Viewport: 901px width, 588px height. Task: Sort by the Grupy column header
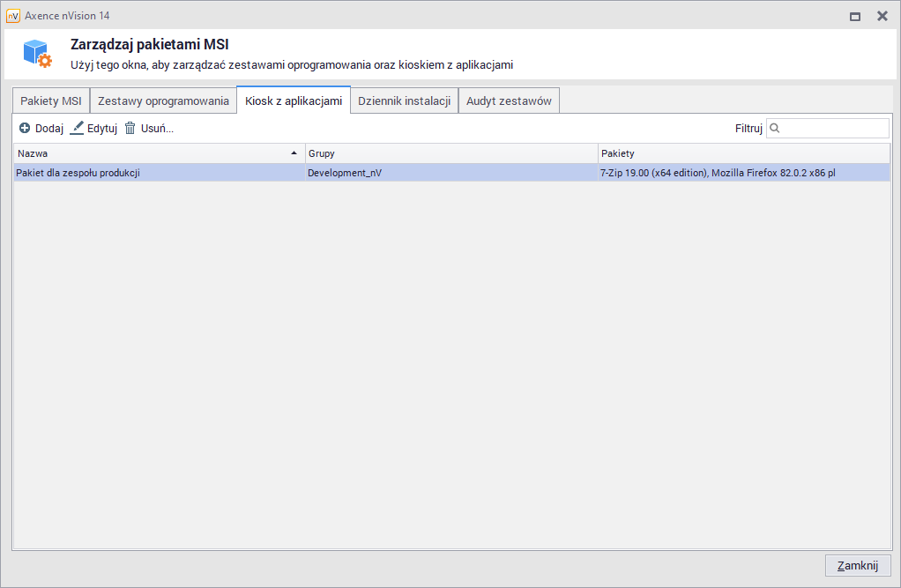[x=451, y=153]
